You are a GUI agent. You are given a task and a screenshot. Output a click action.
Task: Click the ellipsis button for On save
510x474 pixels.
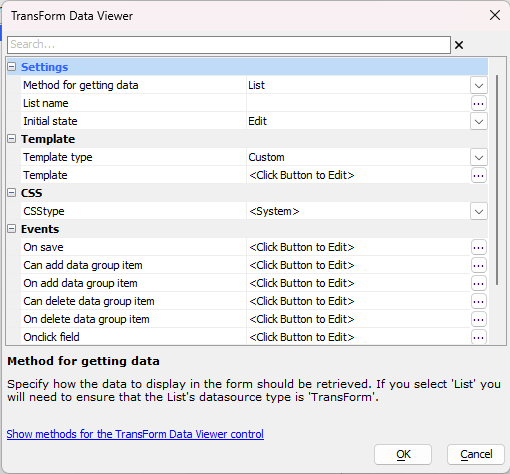(x=479, y=247)
